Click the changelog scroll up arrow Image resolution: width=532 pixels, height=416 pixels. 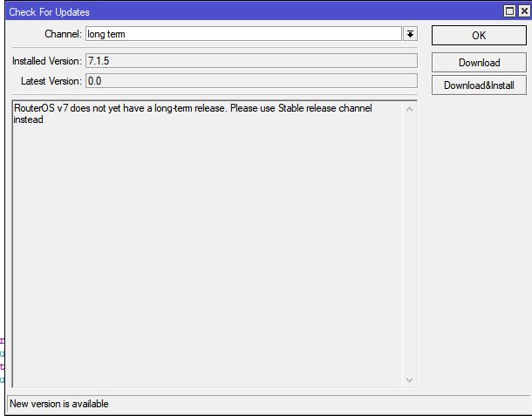pyautogui.click(x=410, y=109)
